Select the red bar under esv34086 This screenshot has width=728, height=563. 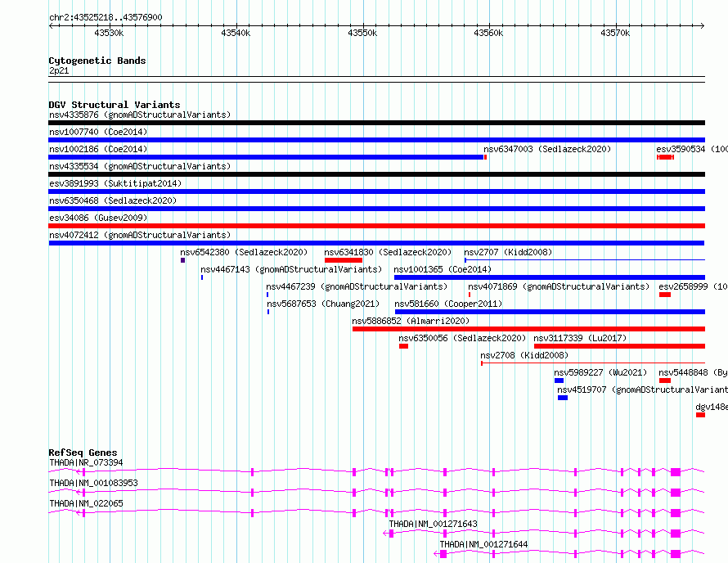pyautogui.click(x=376, y=226)
